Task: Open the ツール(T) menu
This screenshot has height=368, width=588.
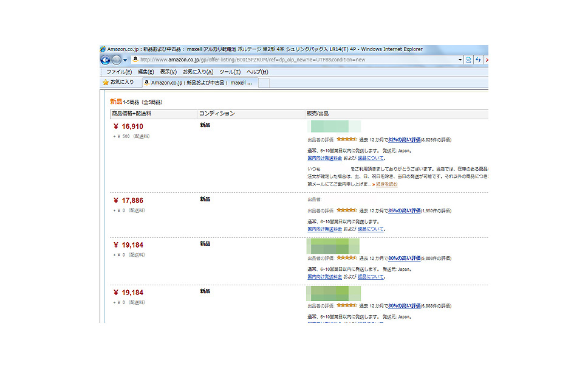Action: (x=230, y=72)
